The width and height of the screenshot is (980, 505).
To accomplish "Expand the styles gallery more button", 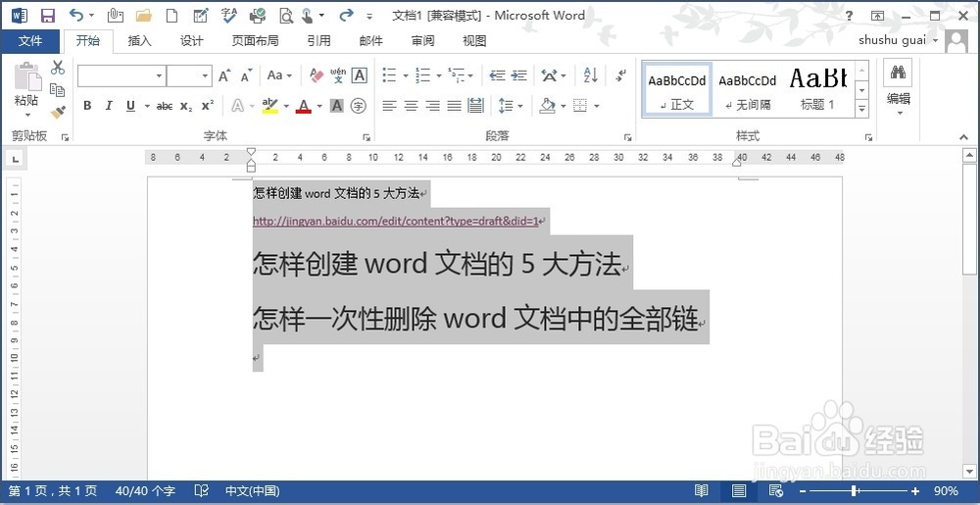I will [x=862, y=109].
